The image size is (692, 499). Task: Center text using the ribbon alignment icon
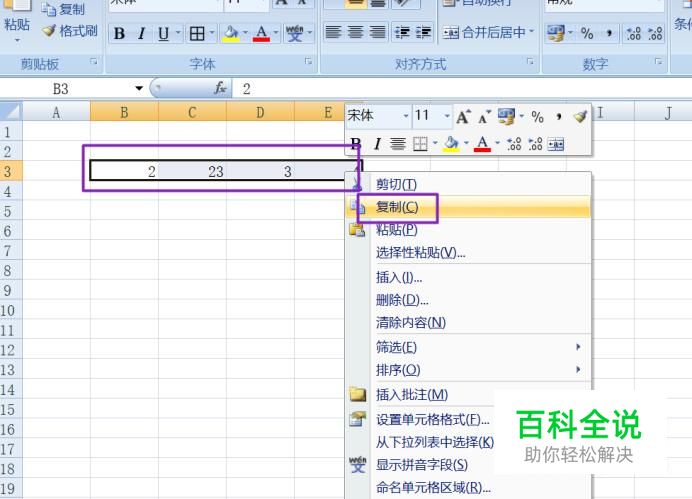355,32
